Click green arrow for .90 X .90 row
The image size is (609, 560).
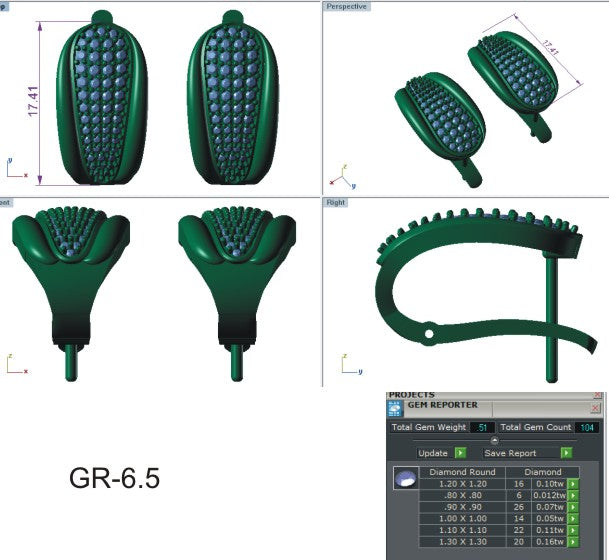[574, 506]
